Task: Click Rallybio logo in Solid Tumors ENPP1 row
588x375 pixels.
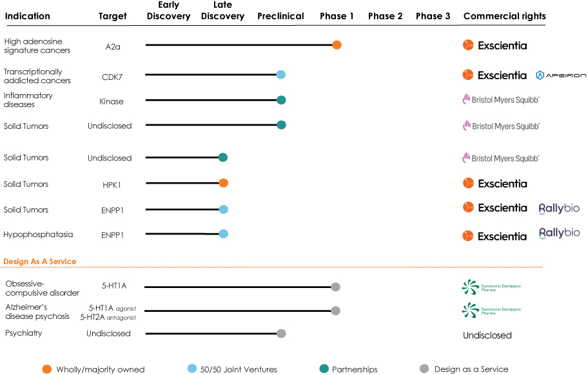Action: coord(559,209)
